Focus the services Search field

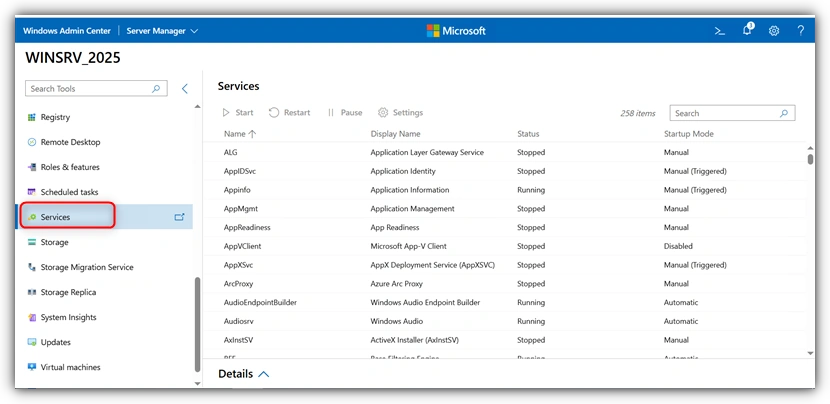(732, 113)
